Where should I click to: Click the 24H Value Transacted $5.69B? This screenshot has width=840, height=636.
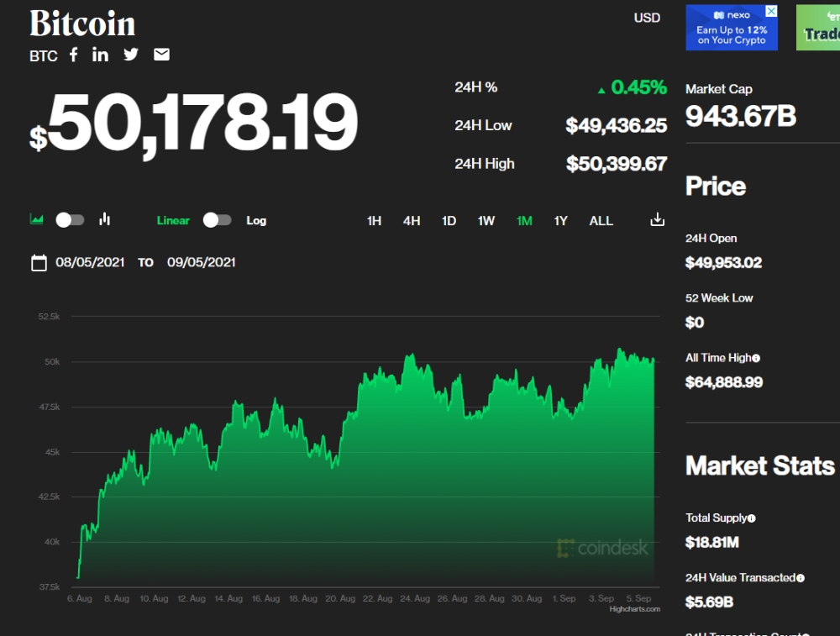click(x=709, y=602)
